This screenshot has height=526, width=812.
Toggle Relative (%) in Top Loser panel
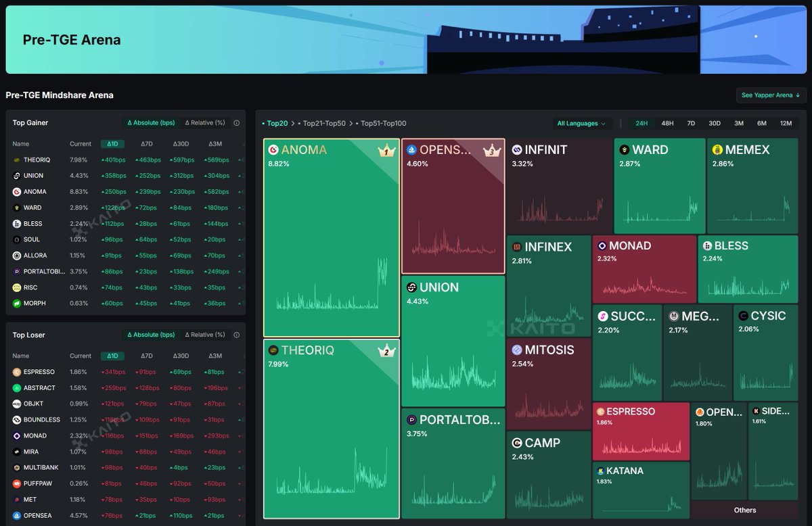[205, 335]
